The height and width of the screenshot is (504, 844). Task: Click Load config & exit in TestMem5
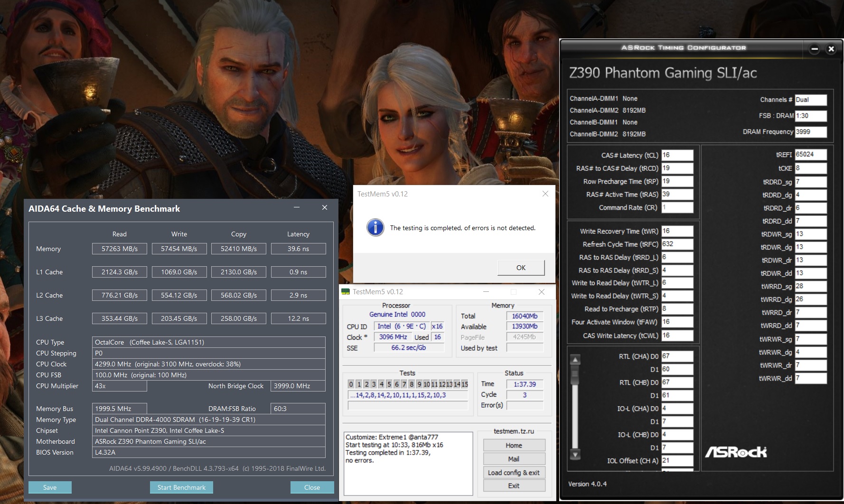point(514,473)
